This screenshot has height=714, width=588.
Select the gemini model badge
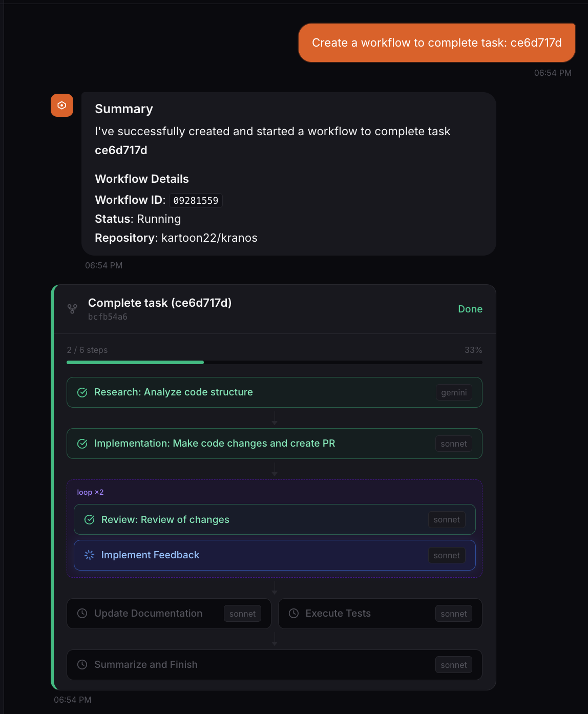454,392
